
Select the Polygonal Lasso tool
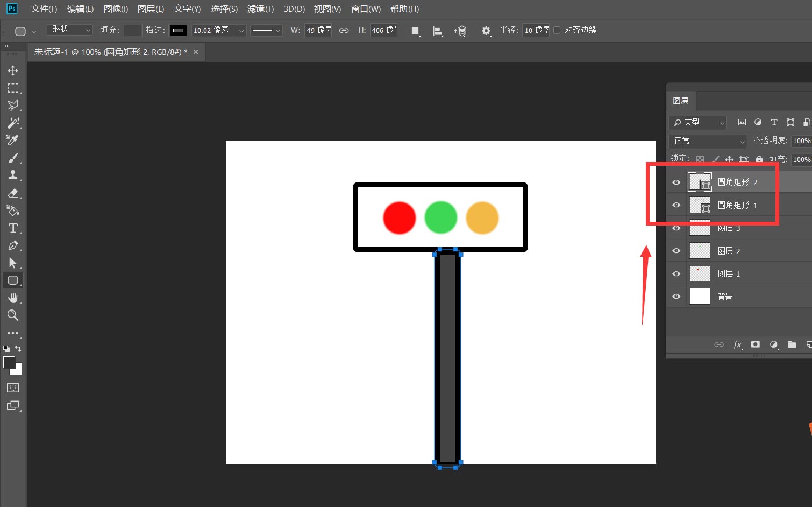pyautogui.click(x=13, y=105)
